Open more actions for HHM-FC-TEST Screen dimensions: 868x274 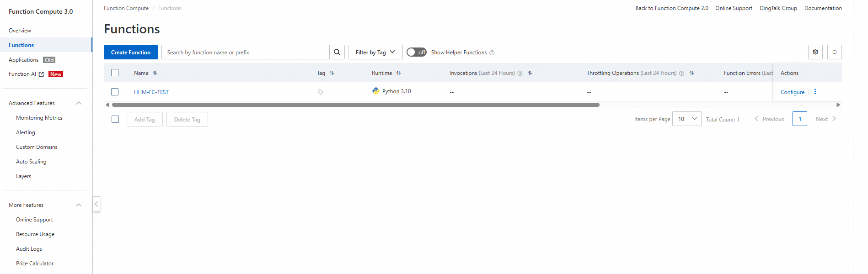coord(815,92)
